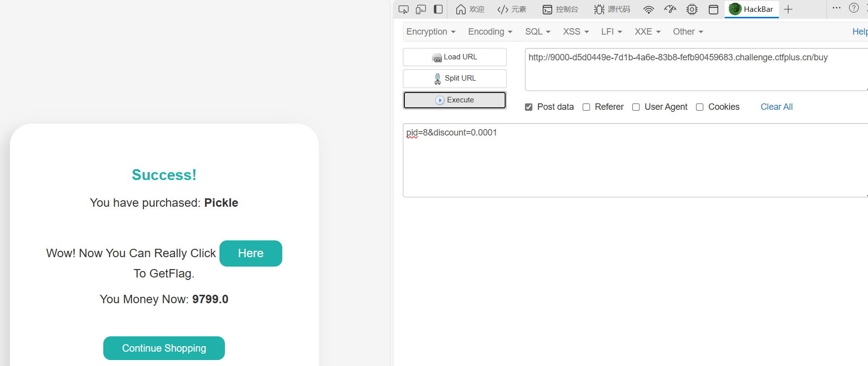Screen dimensions: 868x366
Task: Open the Memory chip icon
Action: pyautogui.click(x=692, y=9)
